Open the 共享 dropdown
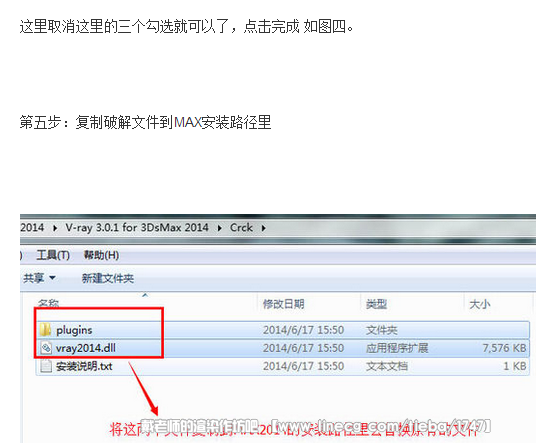 (x=39, y=278)
